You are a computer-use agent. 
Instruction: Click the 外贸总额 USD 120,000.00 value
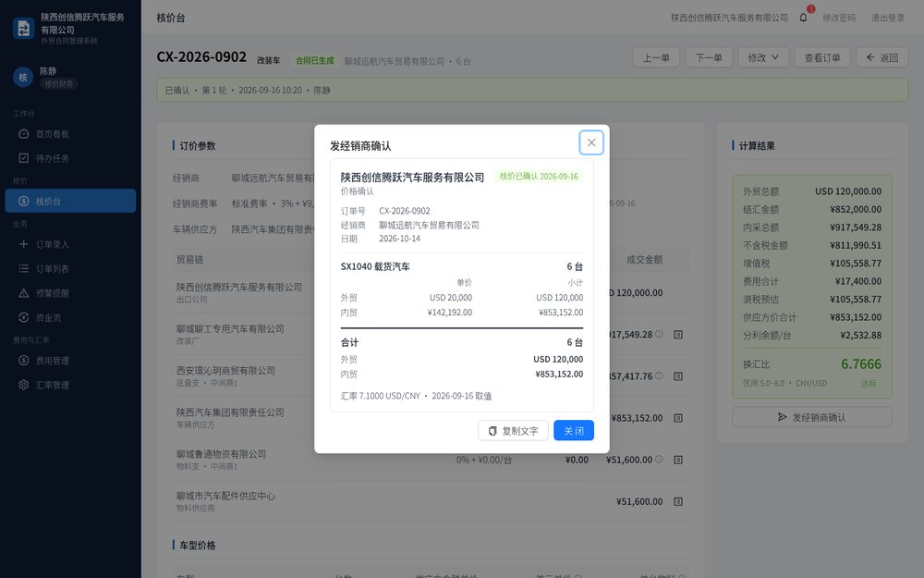point(848,191)
